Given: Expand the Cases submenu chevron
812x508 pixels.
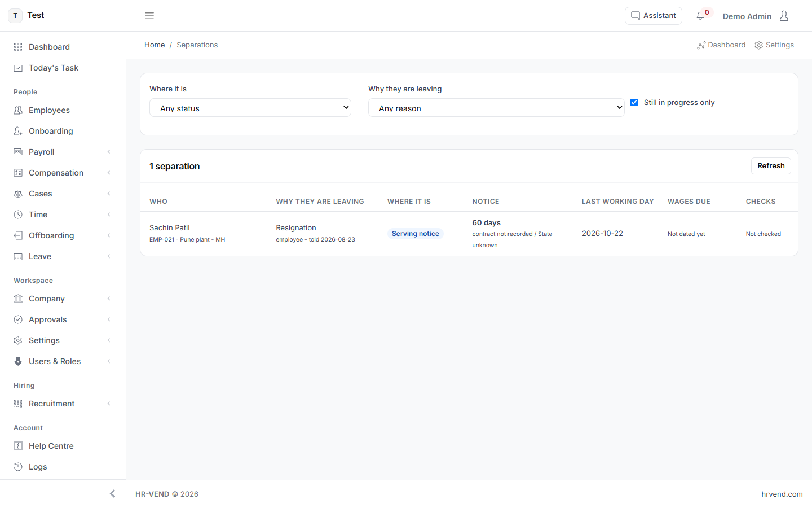Looking at the screenshot, I should click(109, 194).
